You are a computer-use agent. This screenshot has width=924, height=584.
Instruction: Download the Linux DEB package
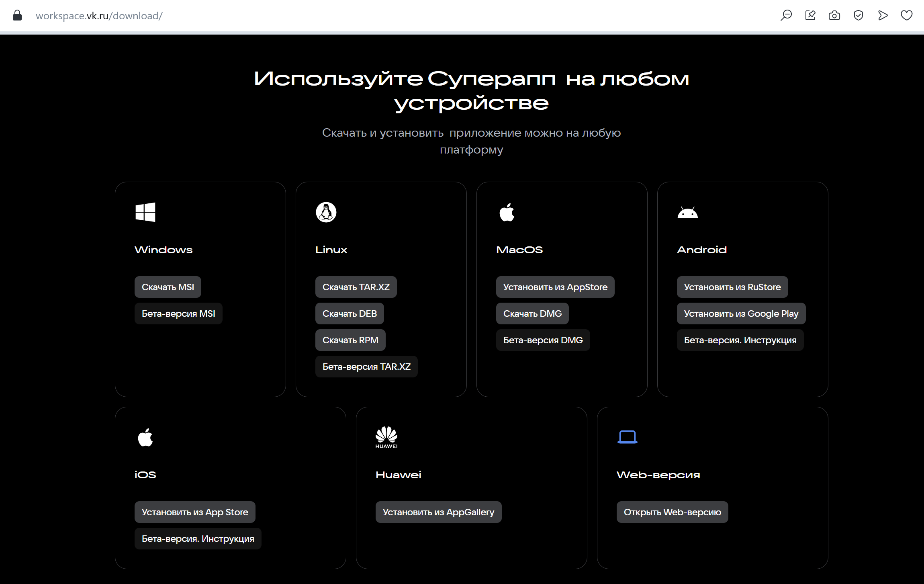(349, 314)
